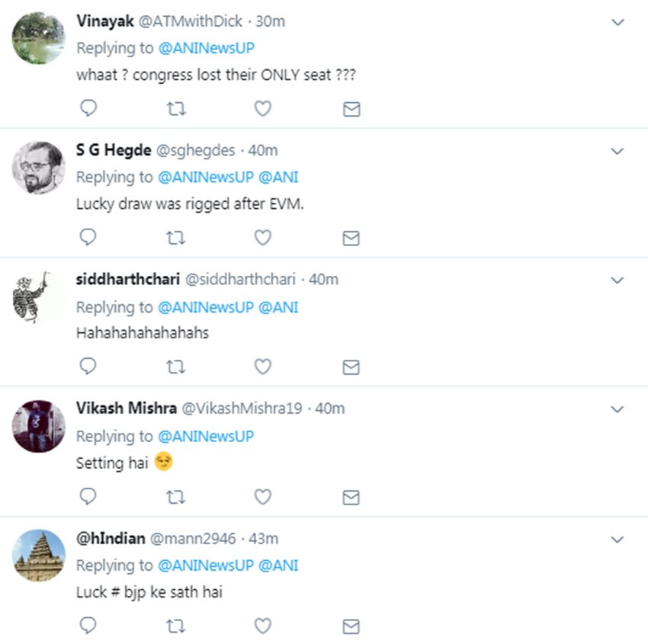Viewport: 648px width, 644px height.
Task: Open the dropdown arrow on Vikash Mishra's tweet
Action: tap(618, 410)
